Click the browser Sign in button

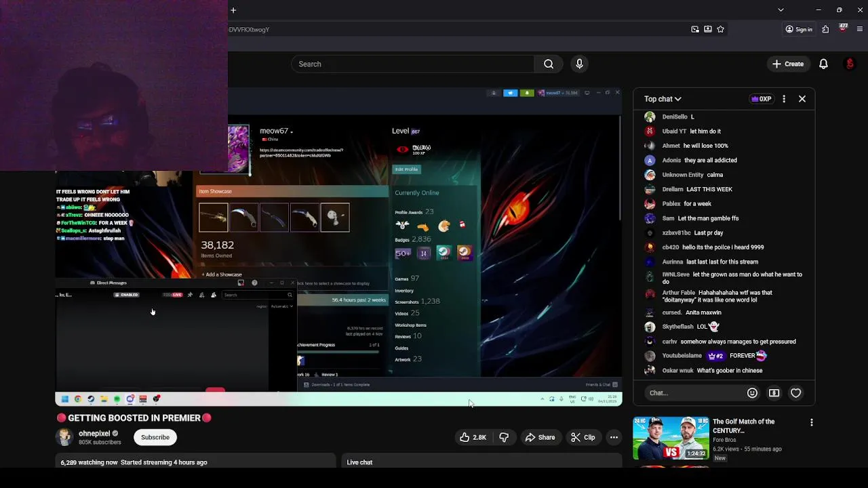tap(799, 29)
